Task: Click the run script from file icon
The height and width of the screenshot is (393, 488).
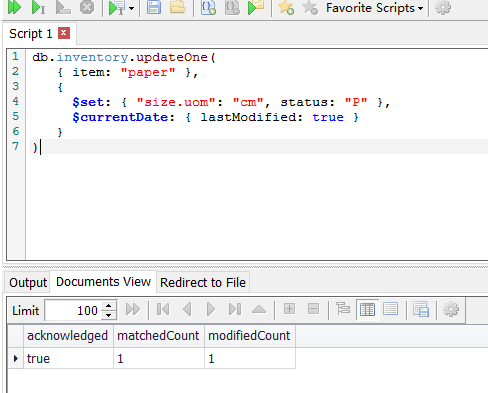Action: [x=256, y=7]
